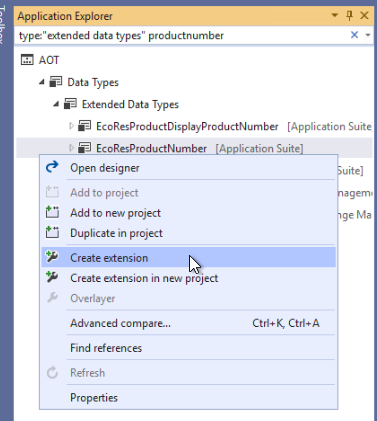Open Advanced compare... from the menu
Image resolution: width=377 pixels, height=421 pixels.
(x=188, y=323)
